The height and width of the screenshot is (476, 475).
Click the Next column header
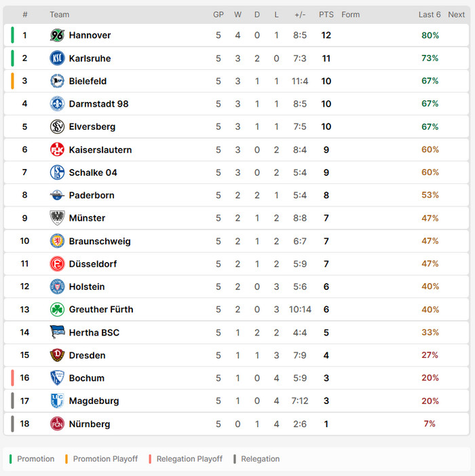point(456,14)
